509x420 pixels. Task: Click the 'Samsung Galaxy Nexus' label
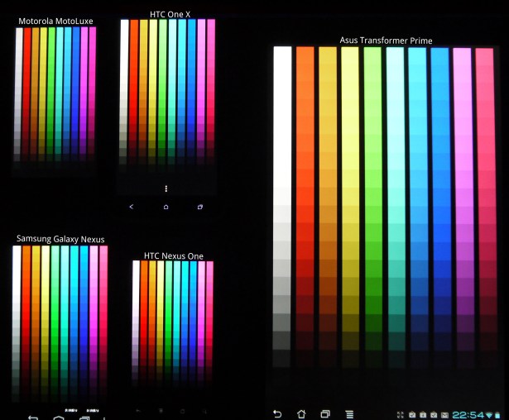pyautogui.click(x=60, y=239)
